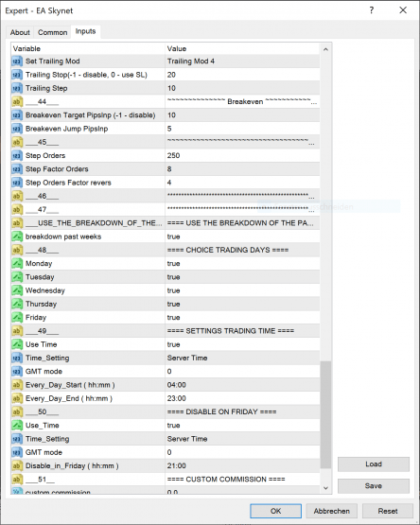The height and width of the screenshot is (525, 420).
Task: Toggle the true value for Friday
Action: [242, 318]
